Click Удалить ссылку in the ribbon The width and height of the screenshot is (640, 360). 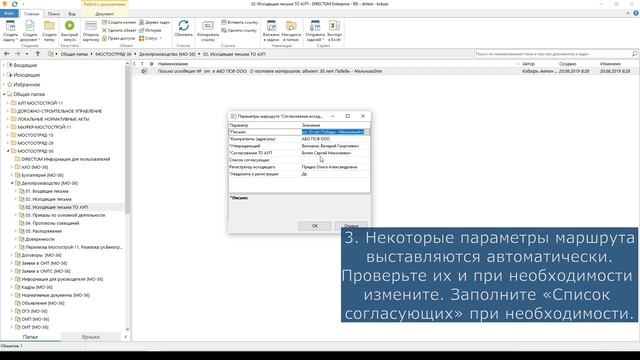click(239, 30)
